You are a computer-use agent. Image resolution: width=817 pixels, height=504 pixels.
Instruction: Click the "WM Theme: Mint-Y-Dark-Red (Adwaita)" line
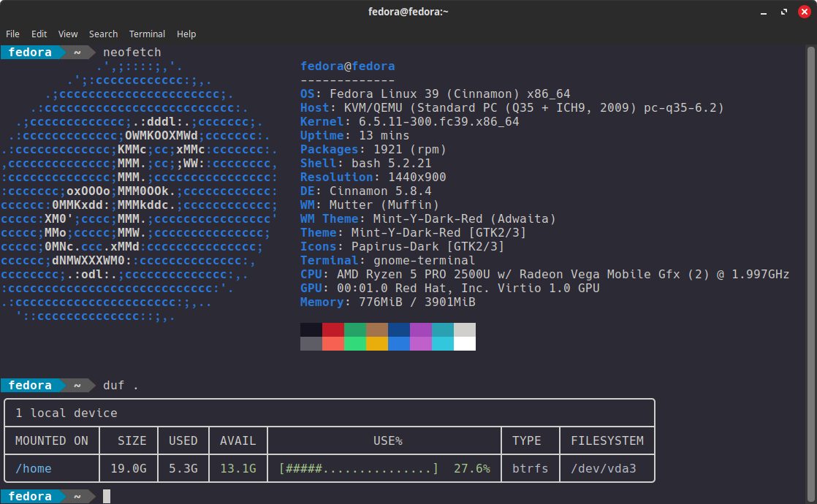[427, 218]
